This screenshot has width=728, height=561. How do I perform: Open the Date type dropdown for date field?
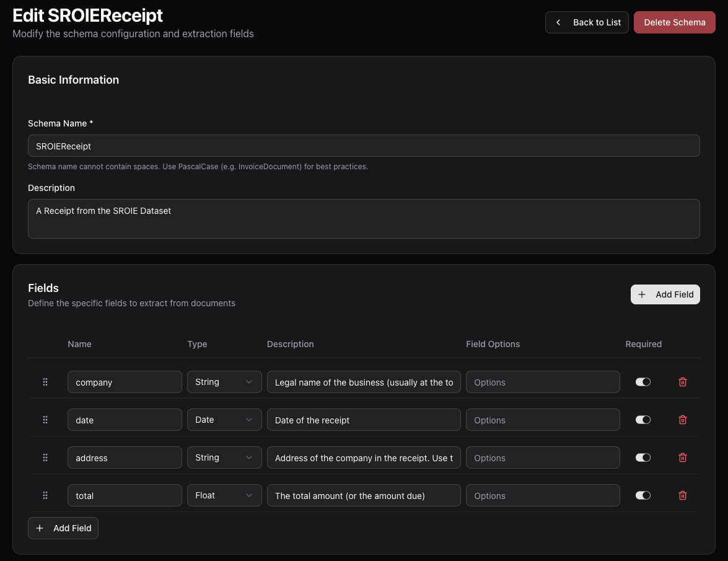224,420
